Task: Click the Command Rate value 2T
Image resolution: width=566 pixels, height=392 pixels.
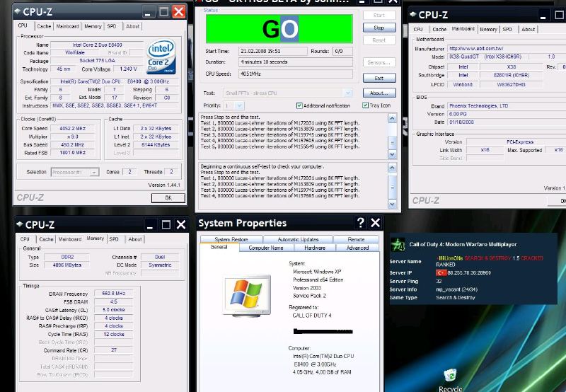Action: tap(114, 350)
